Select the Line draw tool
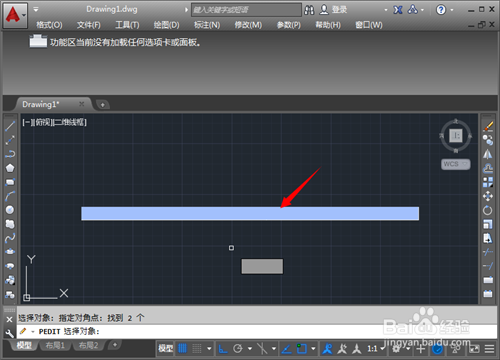This screenshot has height=360, width=500. (10, 126)
